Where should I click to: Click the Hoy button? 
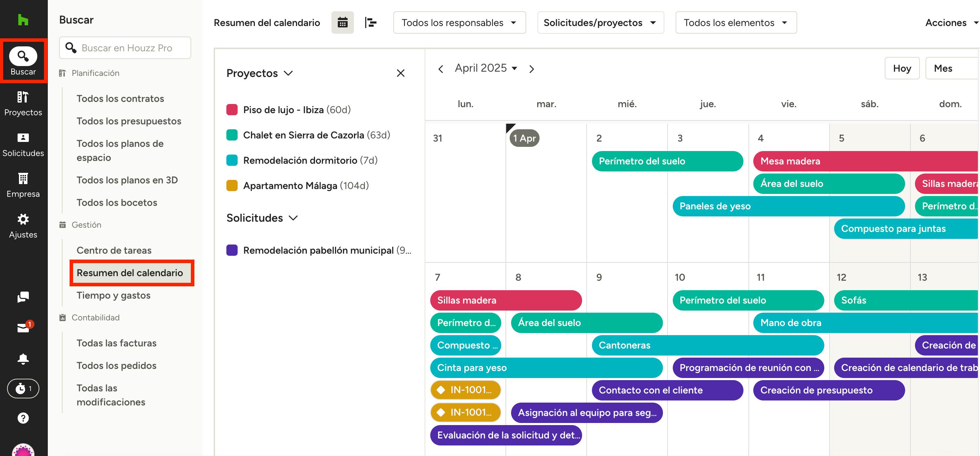click(x=902, y=69)
